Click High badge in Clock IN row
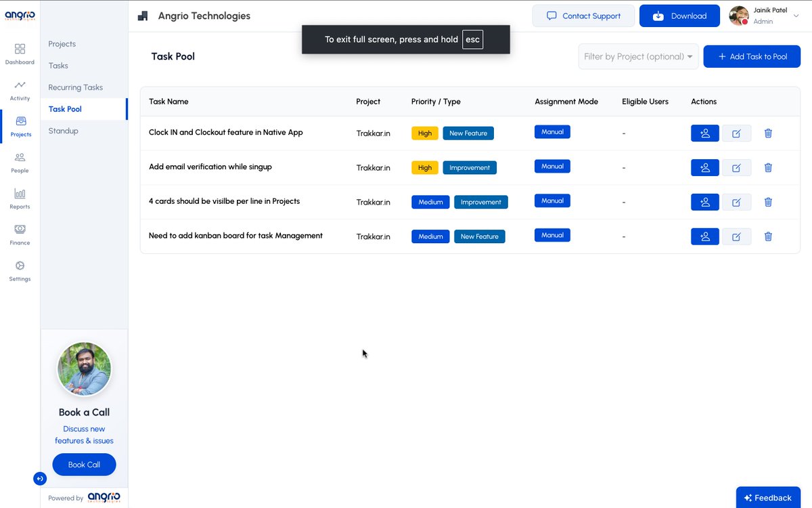 (x=425, y=133)
